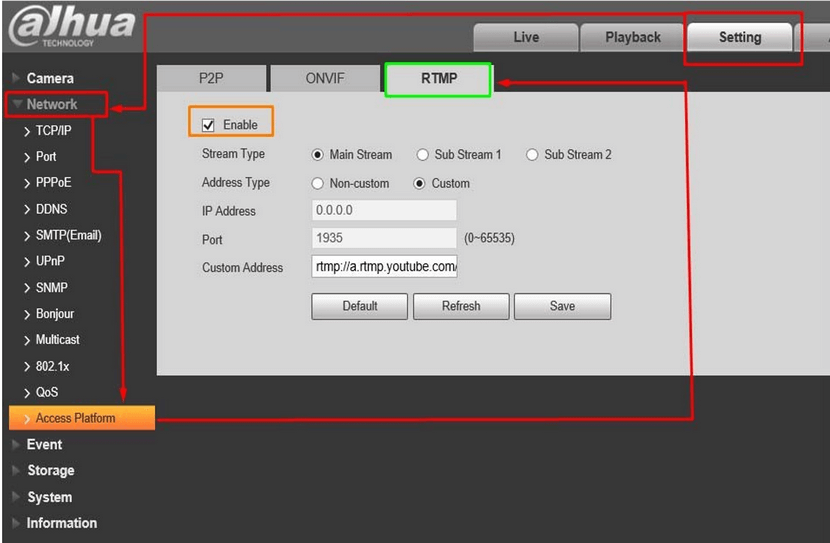The height and width of the screenshot is (543, 830).
Task: Toggle the Enable checkbox
Action: [208, 125]
